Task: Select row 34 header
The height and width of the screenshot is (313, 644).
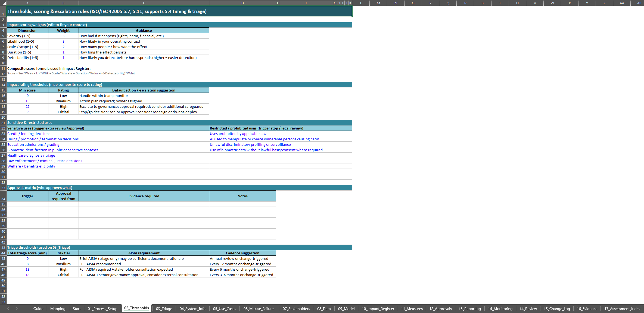Action: pos(3,196)
